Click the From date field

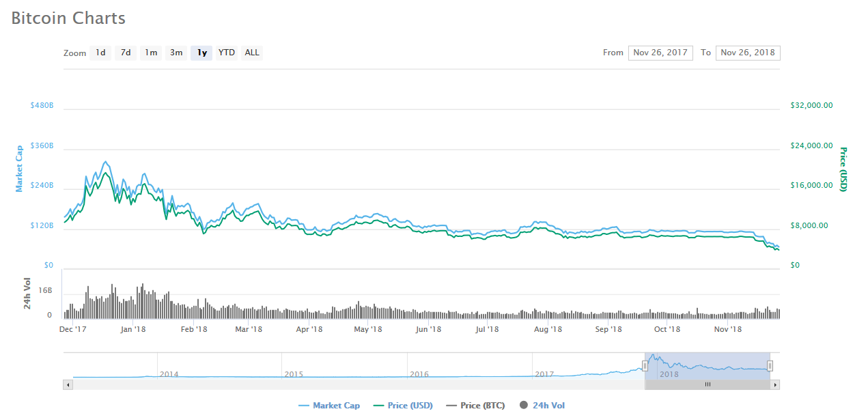(x=660, y=53)
